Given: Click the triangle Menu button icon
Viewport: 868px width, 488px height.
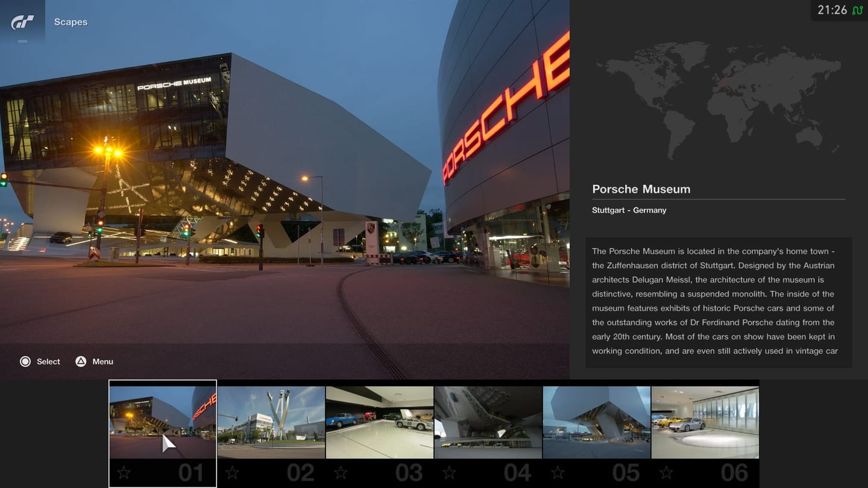Looking at the screenshot, I should point(81,361).
